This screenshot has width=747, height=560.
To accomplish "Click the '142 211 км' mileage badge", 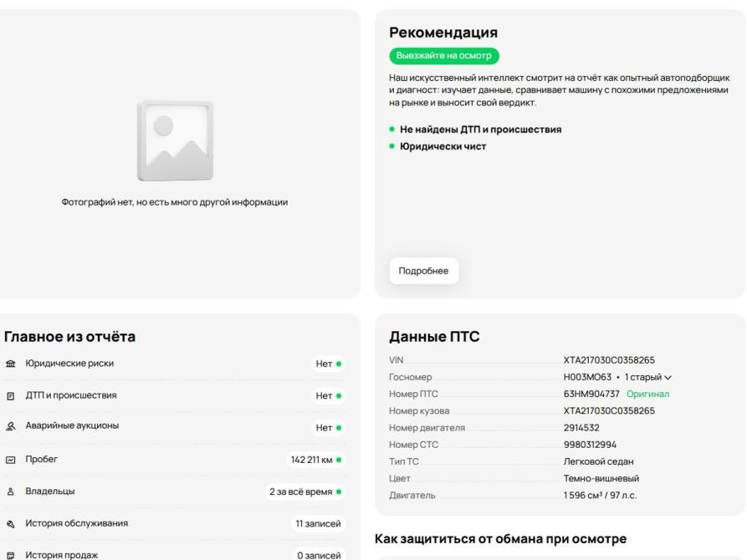I will (316, 460).
